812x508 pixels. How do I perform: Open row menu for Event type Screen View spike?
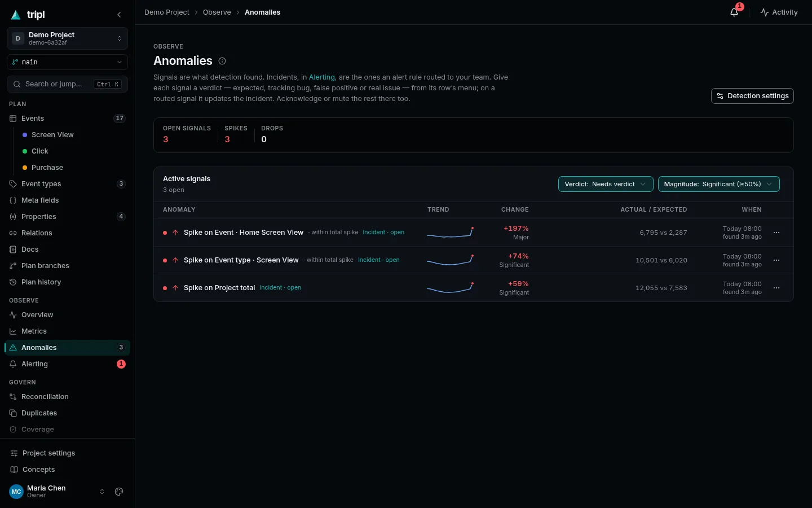[x=776, y=260]
